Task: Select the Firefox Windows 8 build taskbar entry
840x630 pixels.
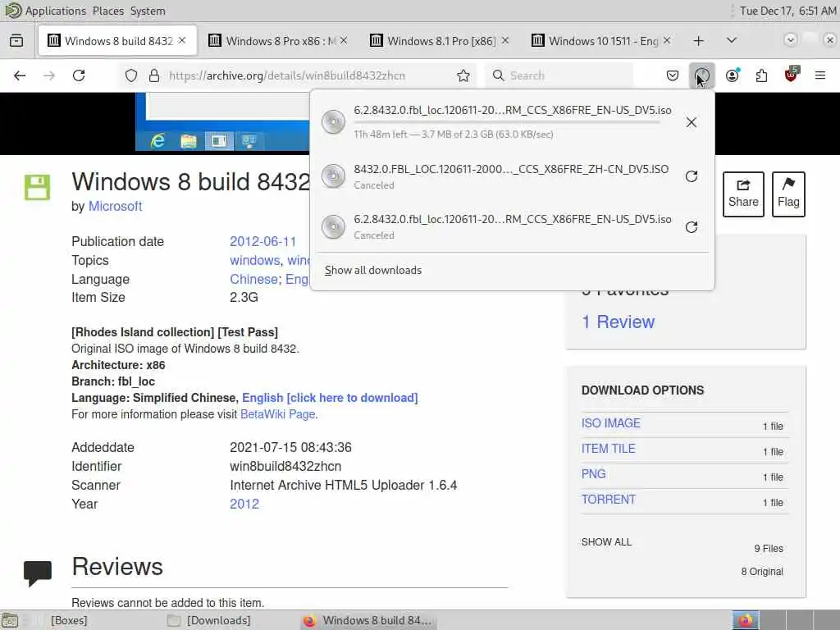Action: pos(368,620)
